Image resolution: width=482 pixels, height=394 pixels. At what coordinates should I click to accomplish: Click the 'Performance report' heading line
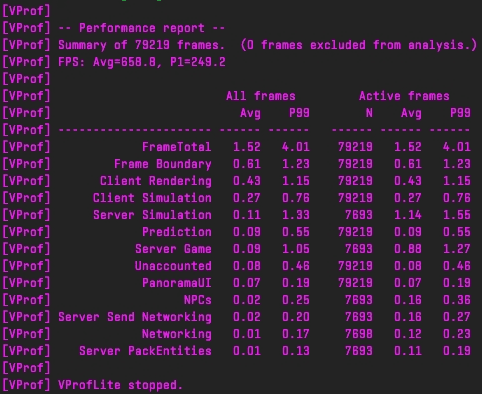(x=142, y=28)
